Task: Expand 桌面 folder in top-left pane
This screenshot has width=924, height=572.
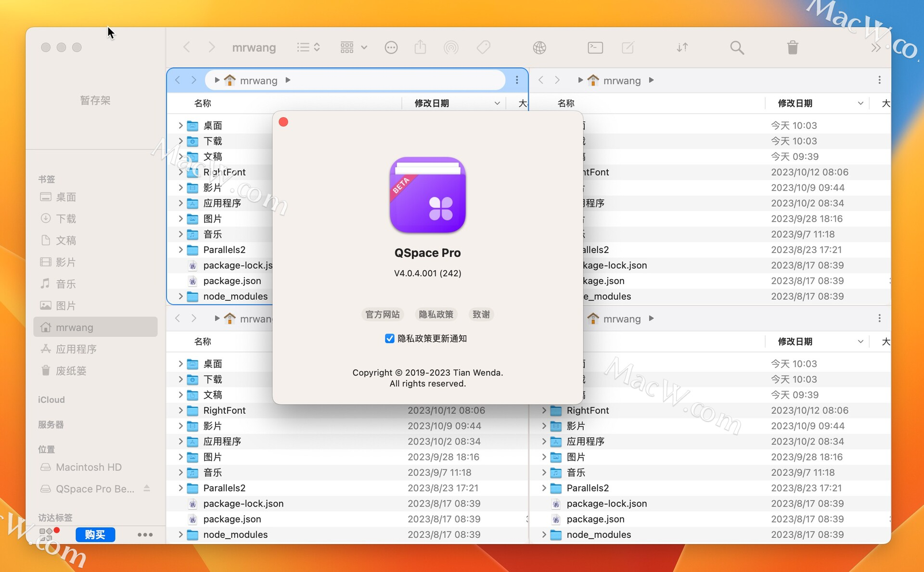Action: click(x=180, y=126)
